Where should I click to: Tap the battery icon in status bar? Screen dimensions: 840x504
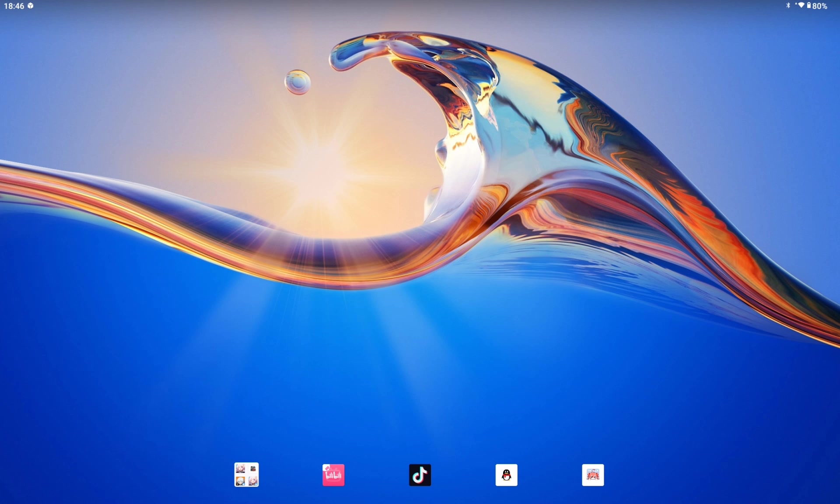pos(808,6)
